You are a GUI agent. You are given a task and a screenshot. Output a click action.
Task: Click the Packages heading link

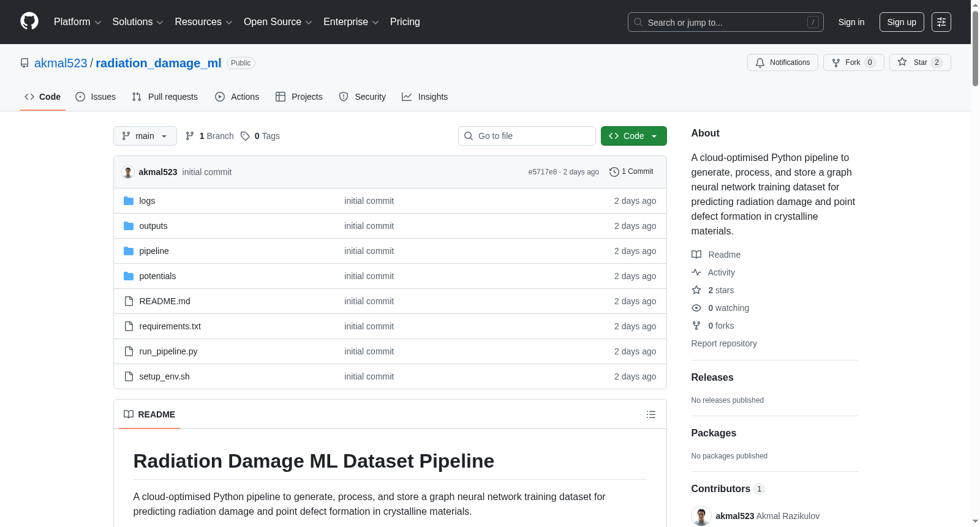click(x=714, y=433)
